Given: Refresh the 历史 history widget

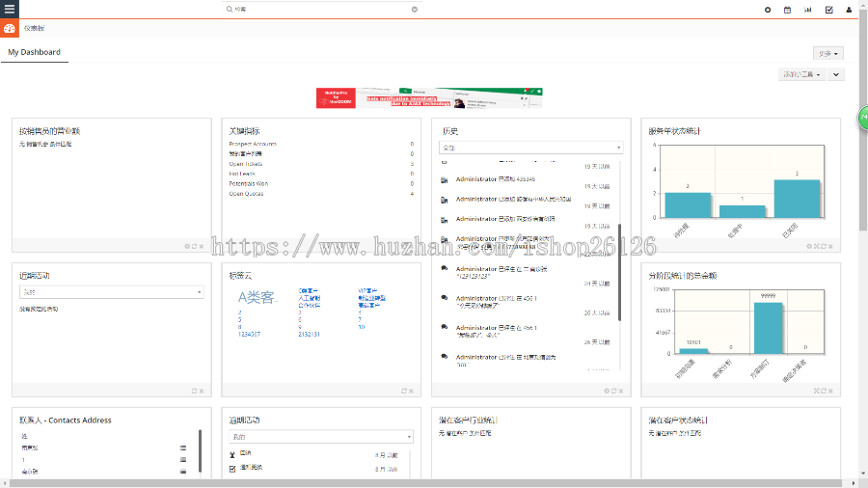Looking at the screenshot, I should 614,391.
